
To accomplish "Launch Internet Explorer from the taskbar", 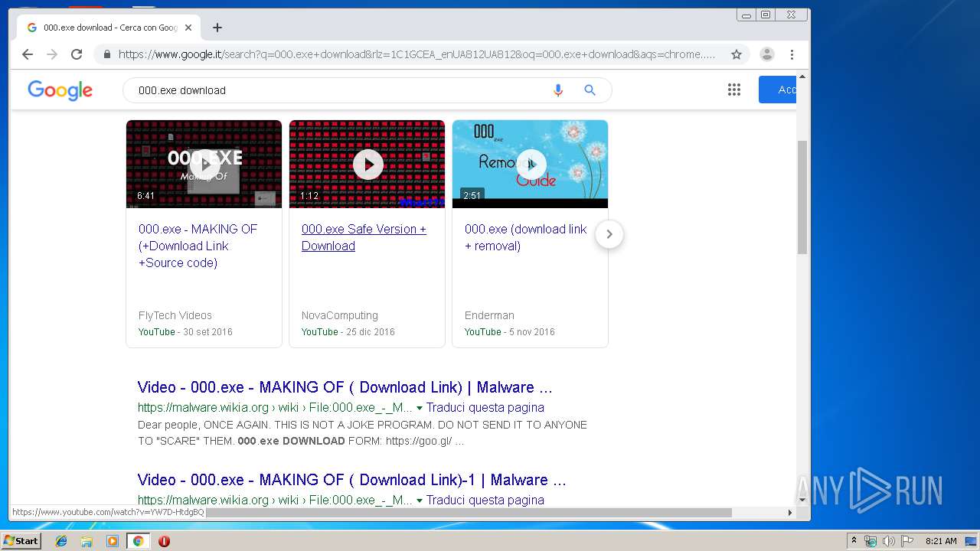I will coord(61,541).
